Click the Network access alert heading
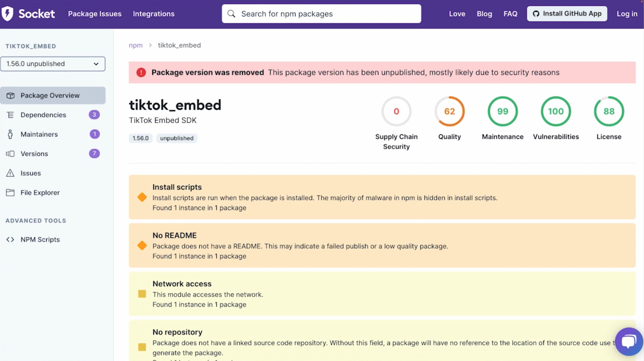The height and width of the screenshot is (361, 644). (182, 284)
